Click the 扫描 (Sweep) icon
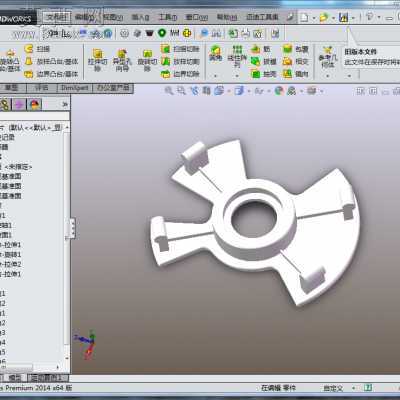This screenshot has width=400, height=400. [29, 49]
